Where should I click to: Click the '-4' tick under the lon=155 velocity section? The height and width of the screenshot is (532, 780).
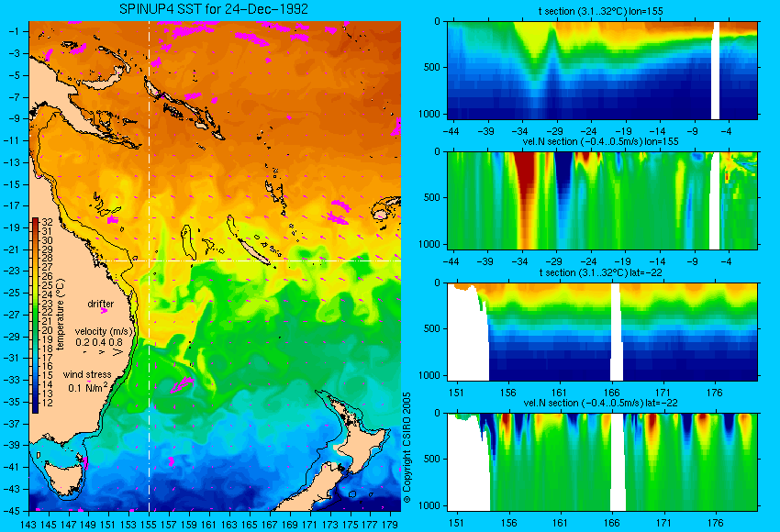(x=726, y=261)
